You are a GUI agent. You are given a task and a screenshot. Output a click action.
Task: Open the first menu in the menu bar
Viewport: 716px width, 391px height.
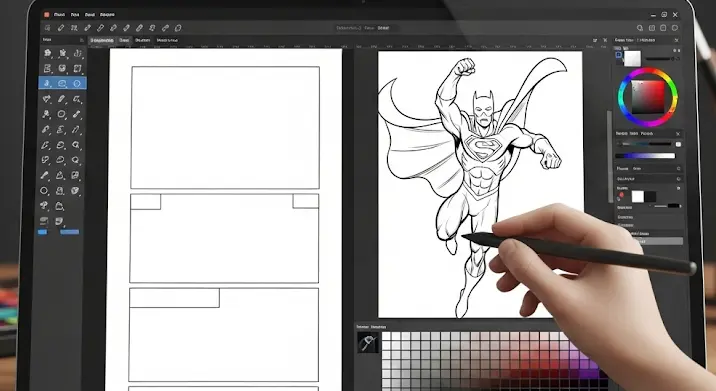pos(59,15)
